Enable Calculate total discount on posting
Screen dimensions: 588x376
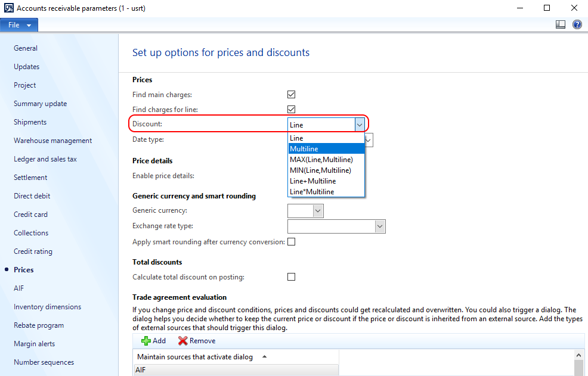pyautogui.click(x=292, y=277)
